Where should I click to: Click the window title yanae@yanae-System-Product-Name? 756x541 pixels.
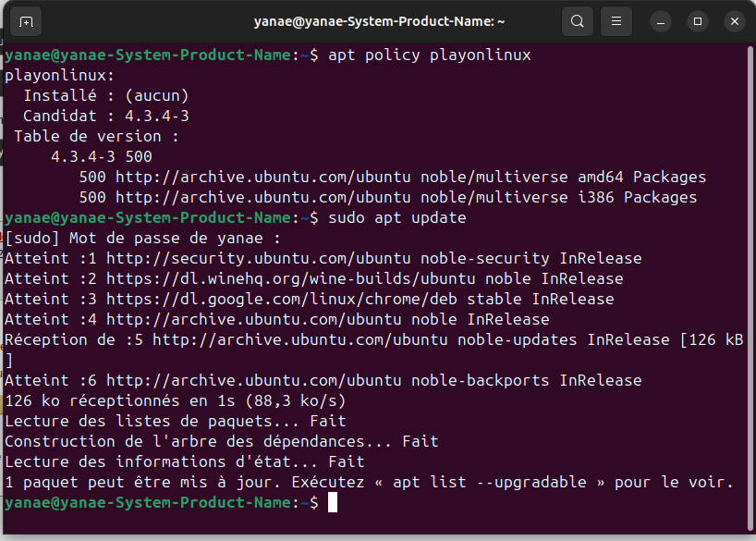(379, 21)
